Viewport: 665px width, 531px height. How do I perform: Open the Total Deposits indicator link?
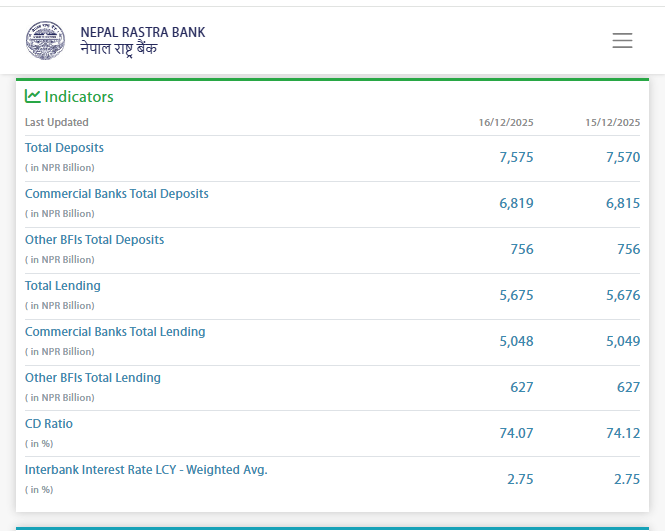(x=64, y=148)
